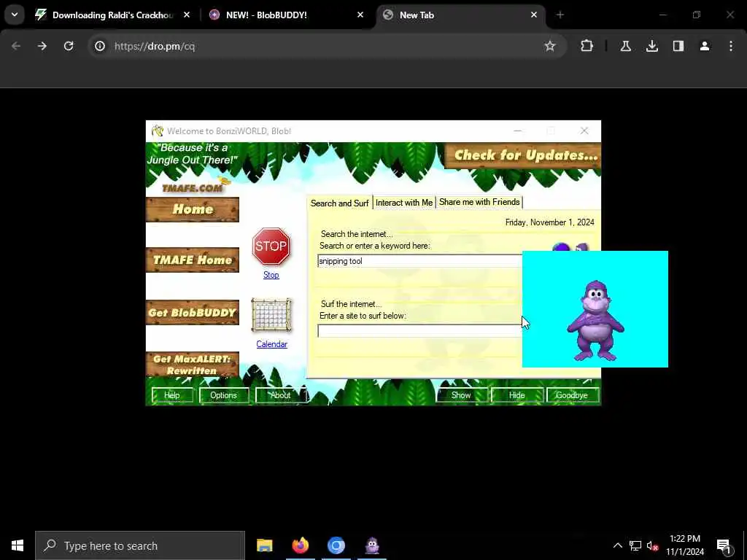Click the Stop hyperlink
This screenshot has height=560, width=747.
[x=271, y=275]
